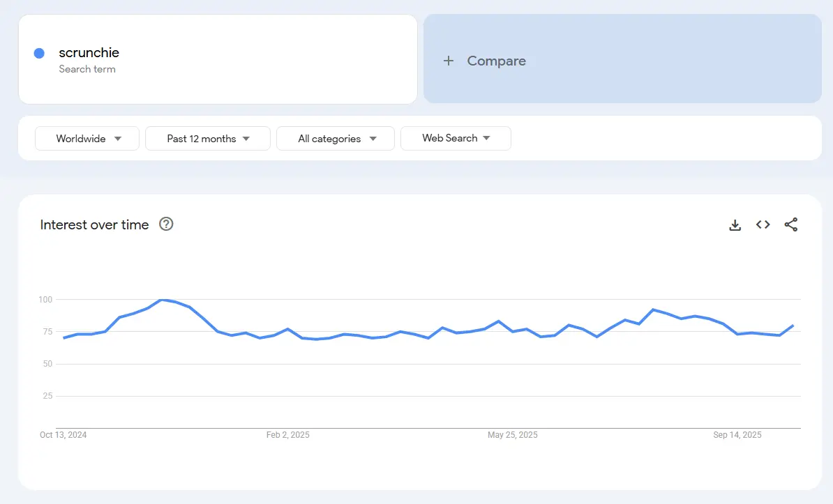The image size is (833, 504).
Task: Open the Web Search type dropdown
Action: click(456, 138)
